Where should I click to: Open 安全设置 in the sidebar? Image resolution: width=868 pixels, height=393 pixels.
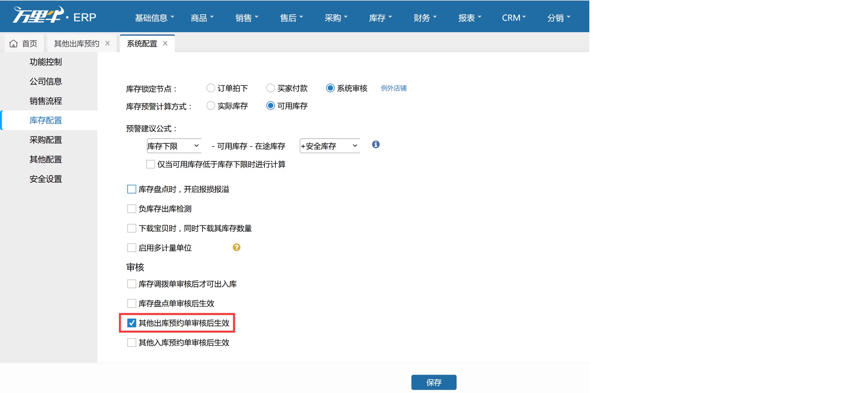click(46, 179)
